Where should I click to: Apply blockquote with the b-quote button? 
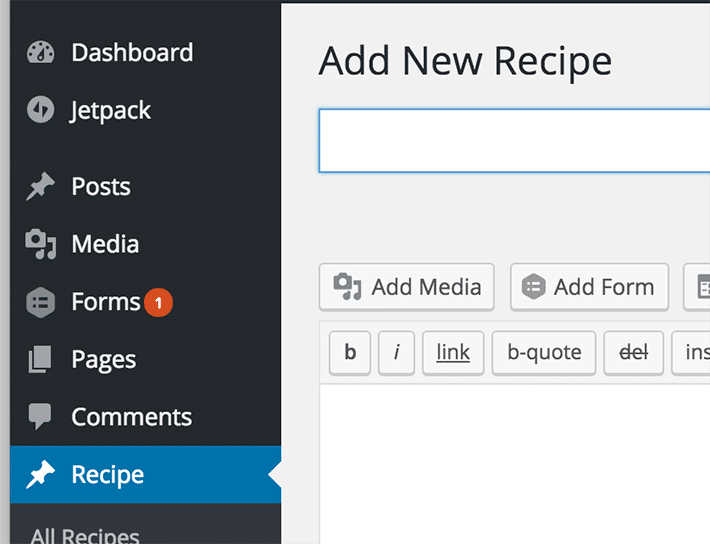click(x=543, y=352)
